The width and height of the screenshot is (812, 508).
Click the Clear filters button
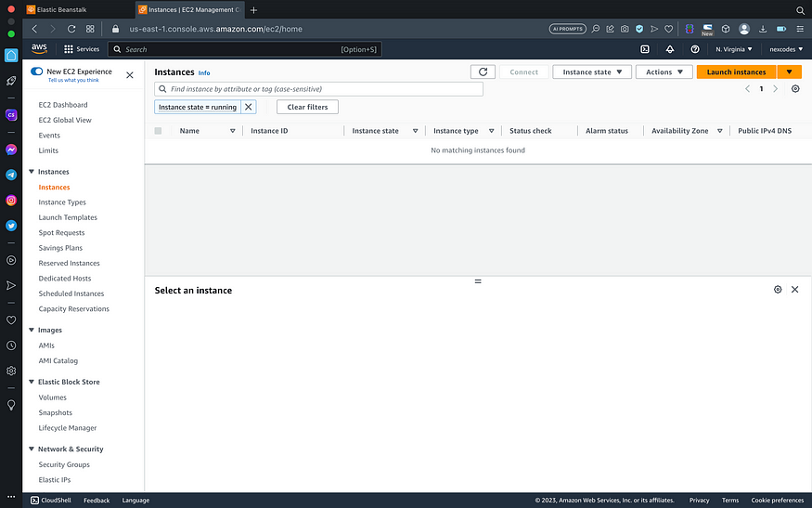(307, 107)
